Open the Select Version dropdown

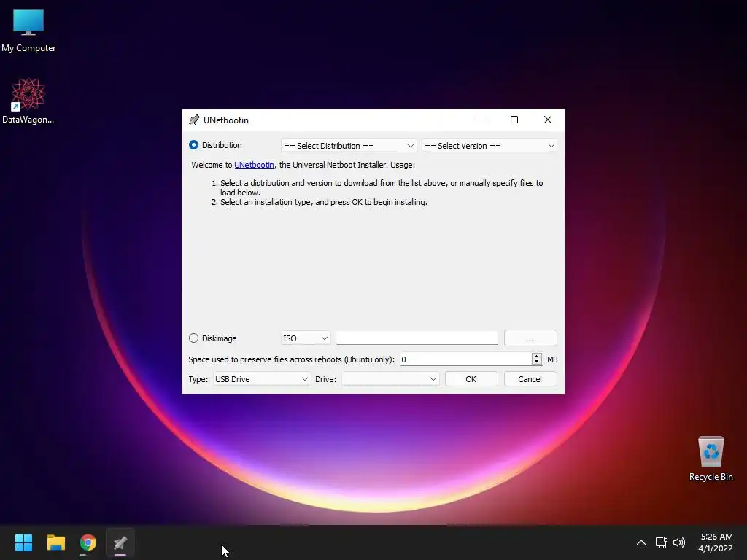point(489,146)
